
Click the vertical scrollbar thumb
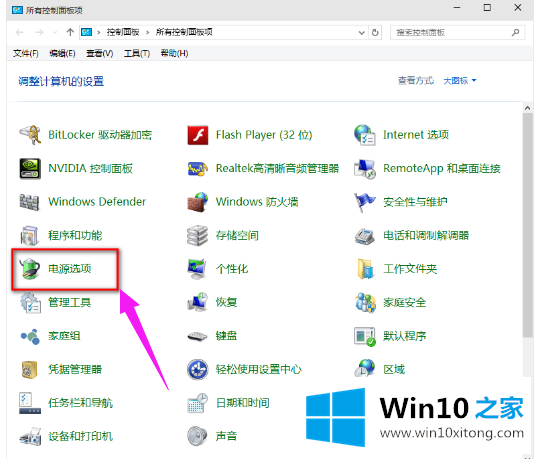[528, 226]
